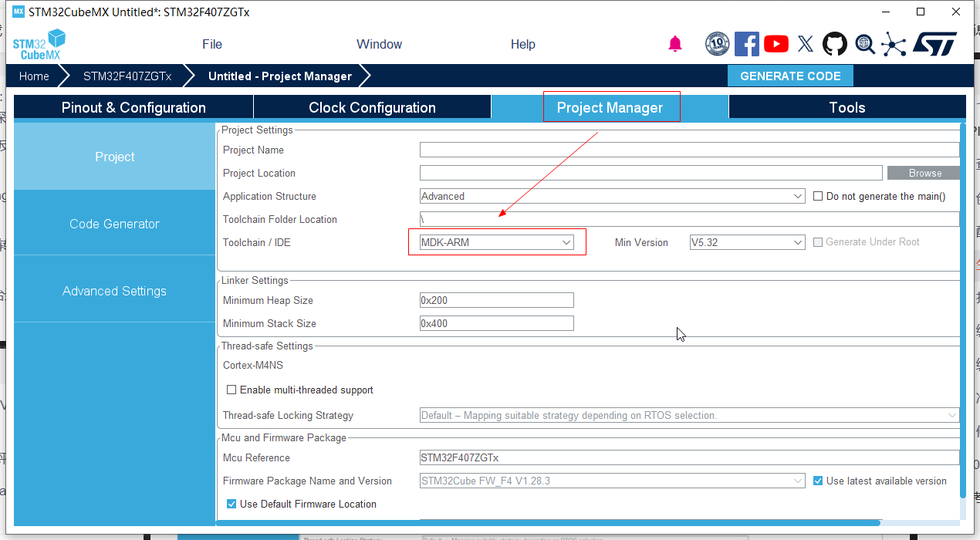This screenshot has height=540, width=980.
Task: Switch to the Tools tab
Action: 847,107
